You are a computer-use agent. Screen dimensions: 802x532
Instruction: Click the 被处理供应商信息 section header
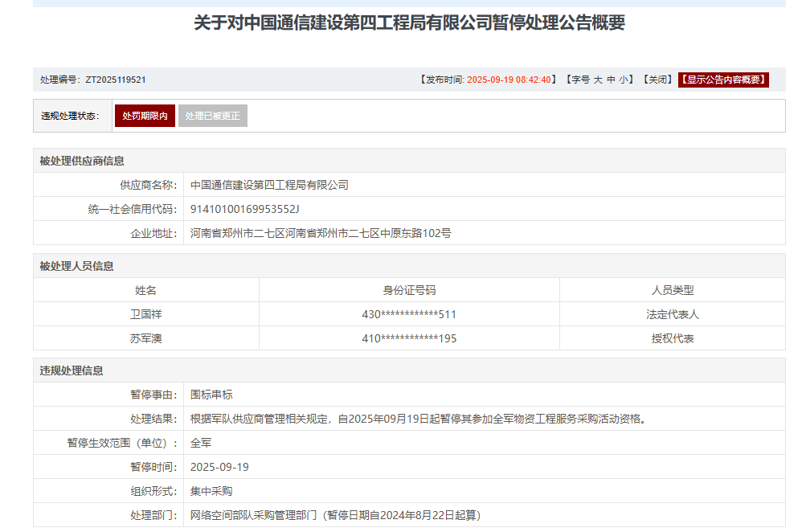click(82, 162)
